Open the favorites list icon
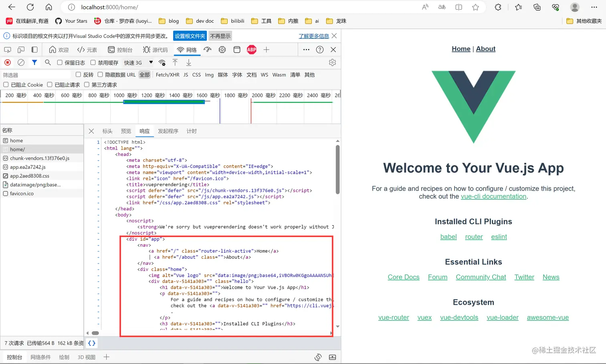The image size is (606, 364). point(518,7)
